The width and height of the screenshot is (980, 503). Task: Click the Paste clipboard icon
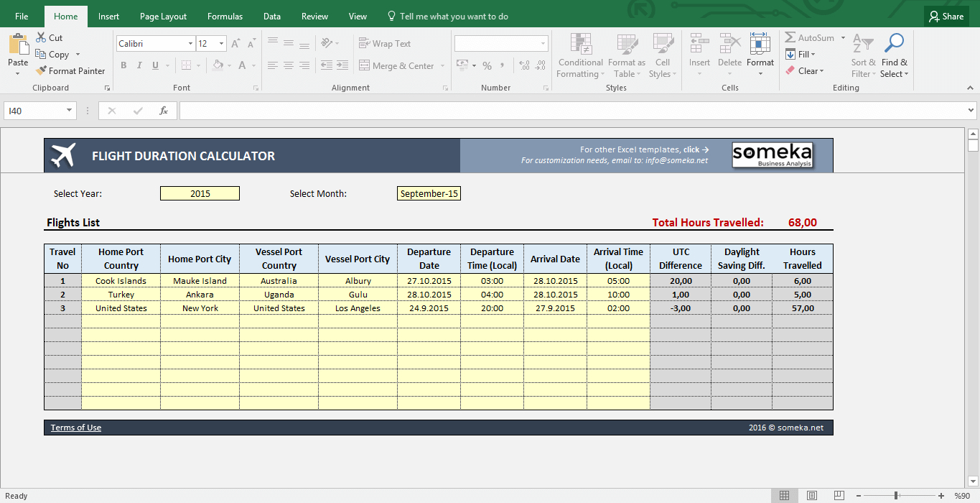18,45
